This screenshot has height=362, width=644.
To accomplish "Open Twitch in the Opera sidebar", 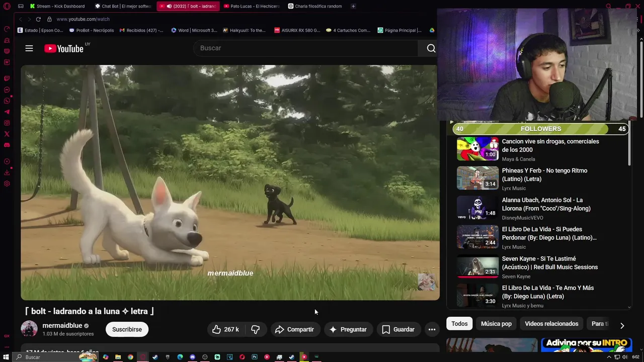I will point(7,78).
